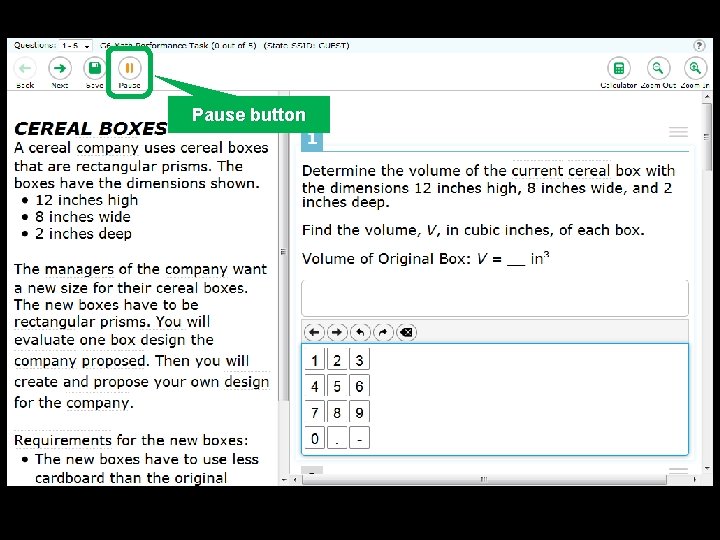Click the volume answer input box
This screenshot has height=540, width=720.
(x=495, y=298)
